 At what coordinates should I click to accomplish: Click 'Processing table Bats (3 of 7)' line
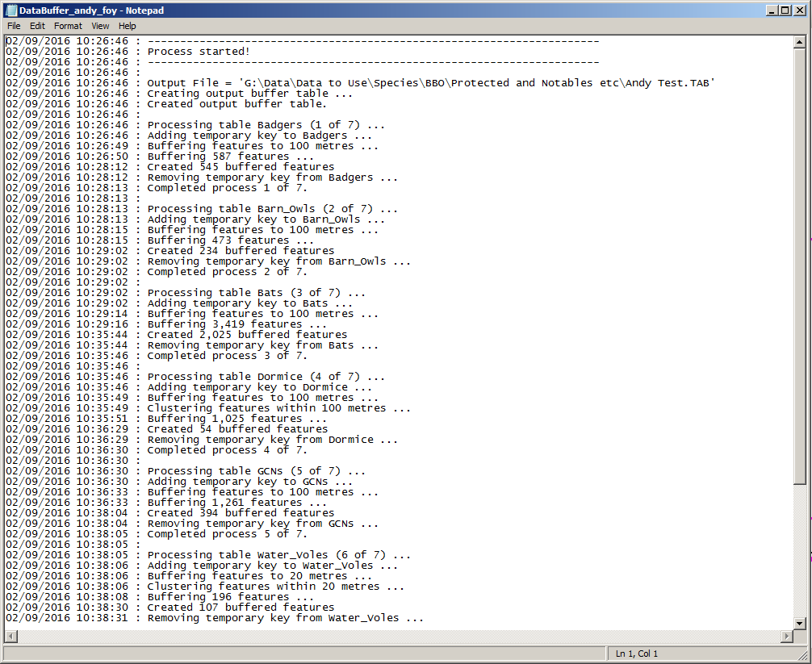click(257, 293)
